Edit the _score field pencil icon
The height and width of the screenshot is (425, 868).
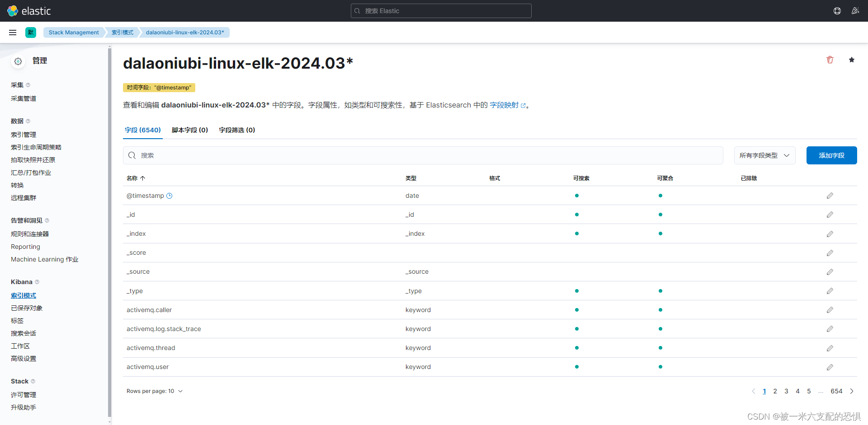pos(830,253)
